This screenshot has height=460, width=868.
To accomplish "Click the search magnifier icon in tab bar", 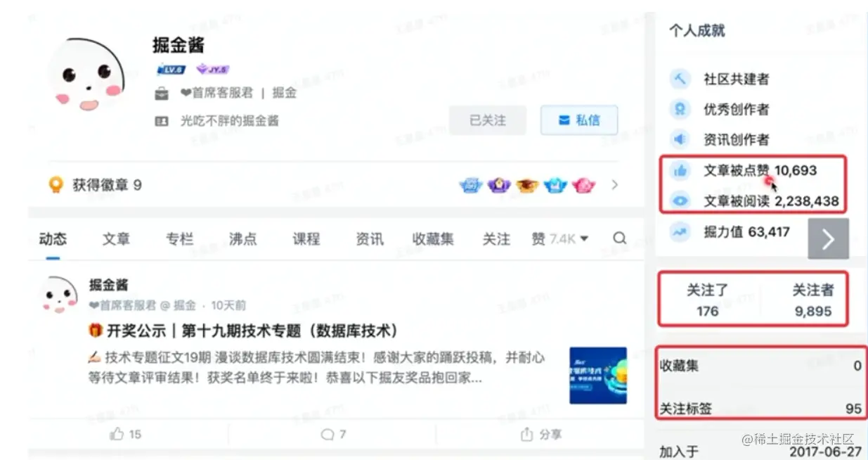I will 619,238.
